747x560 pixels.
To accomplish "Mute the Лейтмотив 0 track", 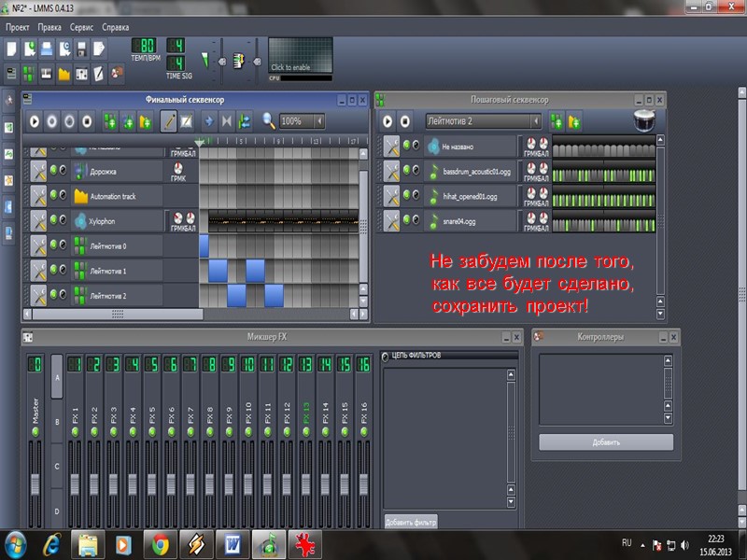I will click(x=53, y=245).
